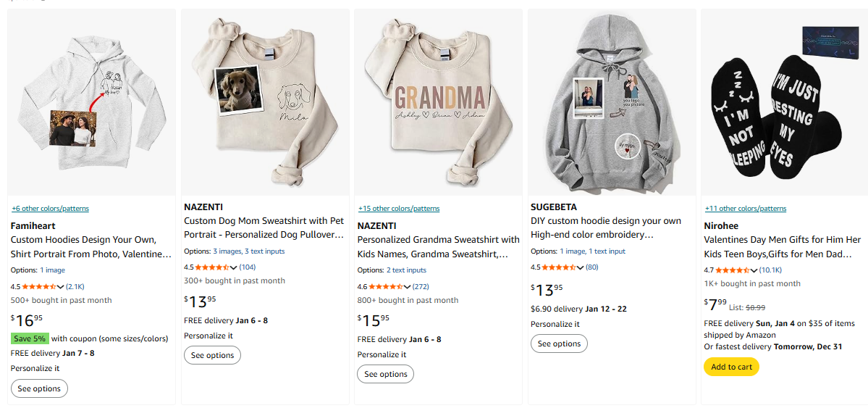Click Nirohee socks star rating icons

click(x=730, y=270)
